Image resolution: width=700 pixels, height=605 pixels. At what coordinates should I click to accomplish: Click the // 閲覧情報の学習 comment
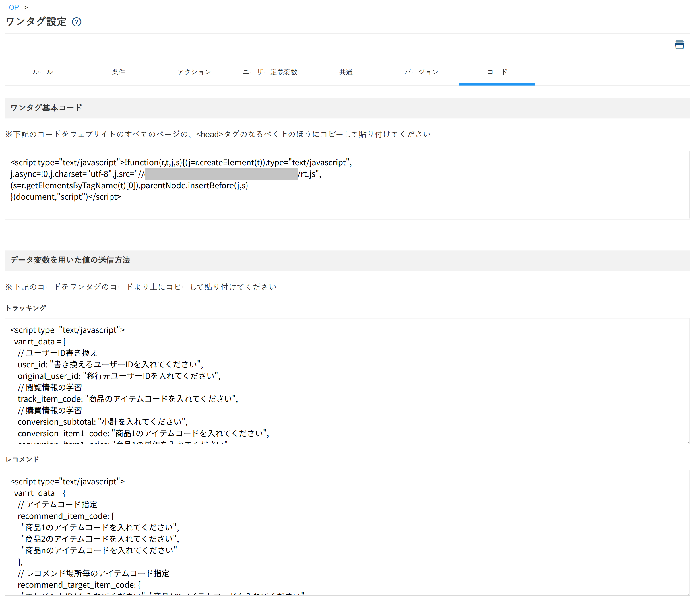50,387
